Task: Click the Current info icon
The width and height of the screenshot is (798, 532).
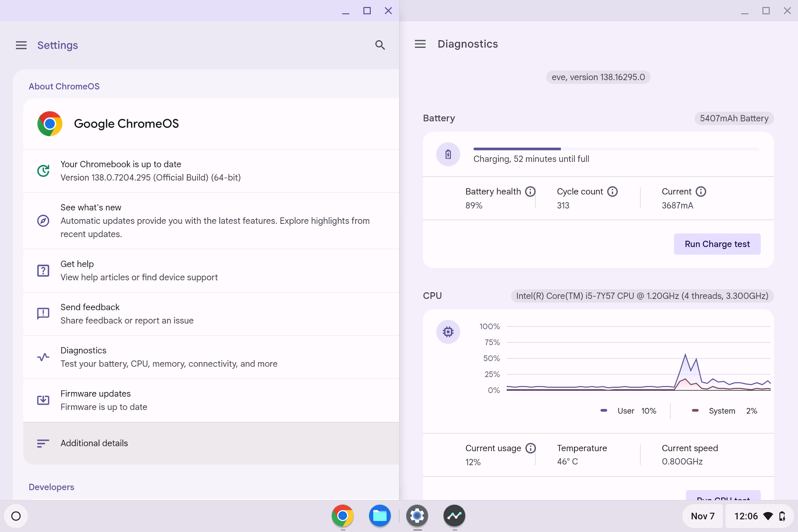Action: (x=701, y=191)
